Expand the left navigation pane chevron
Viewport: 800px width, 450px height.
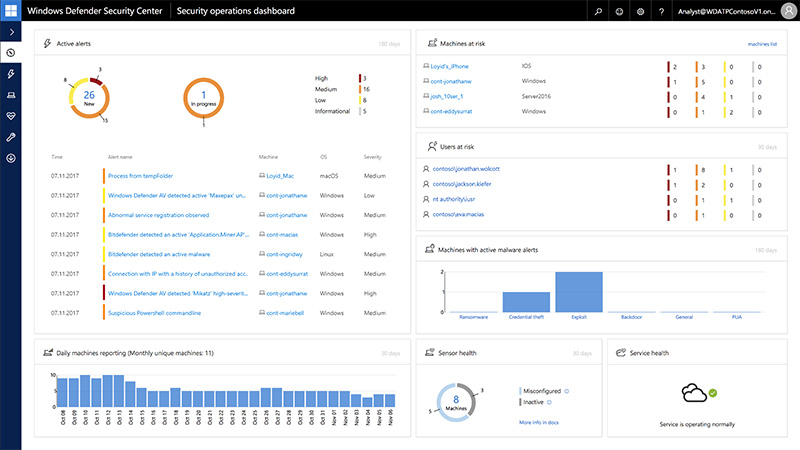click(10, 32)
